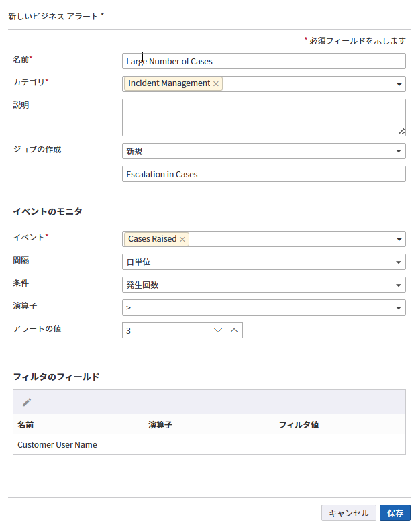Screen dimensions: 420x531
Task: Remove the Incident Management category tag
Action: pyautogui.click(x=216, y=84)
